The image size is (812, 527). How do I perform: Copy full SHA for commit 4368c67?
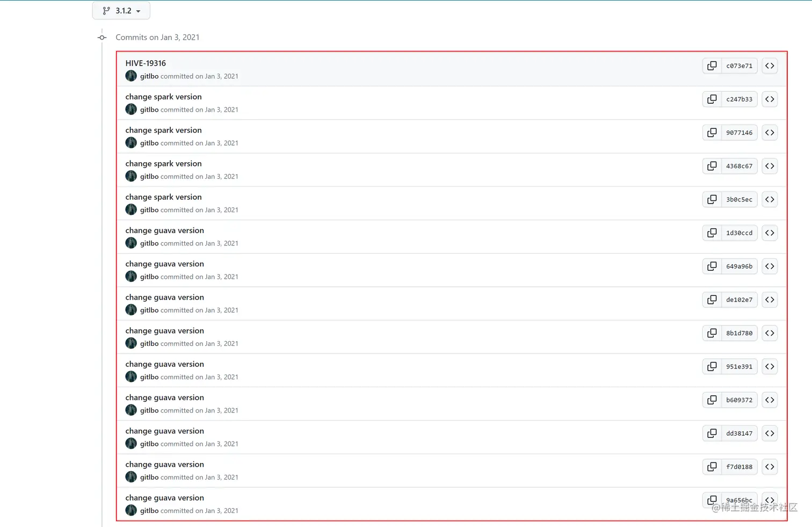pos(712,166)
